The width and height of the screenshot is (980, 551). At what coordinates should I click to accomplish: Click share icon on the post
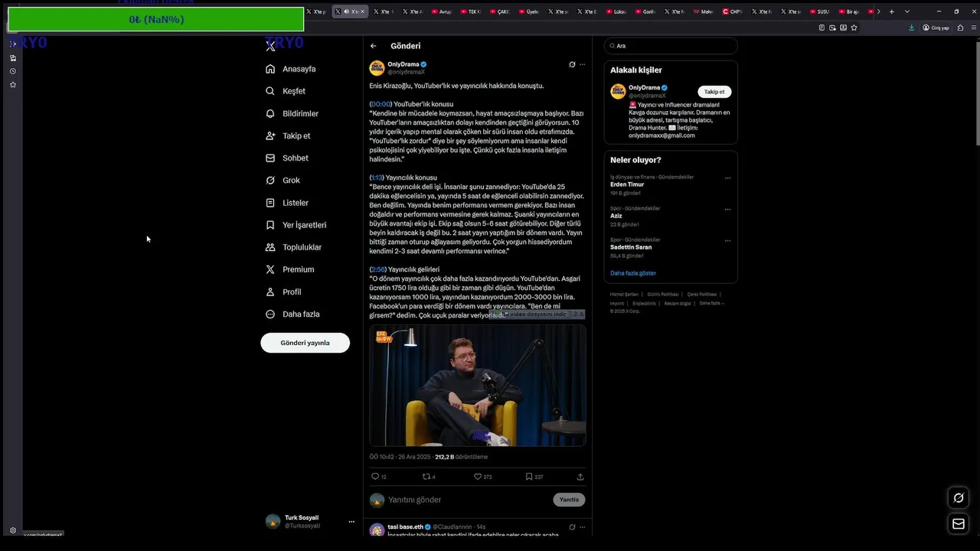(580, 476)
